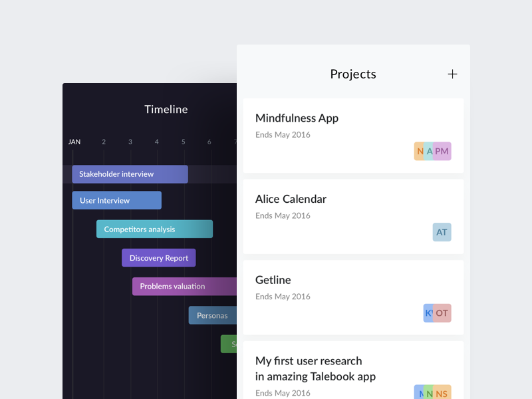The width and height of the screenshot is (532, 399).
Task: Select the Personas task bar
Action: coord(212,316)
